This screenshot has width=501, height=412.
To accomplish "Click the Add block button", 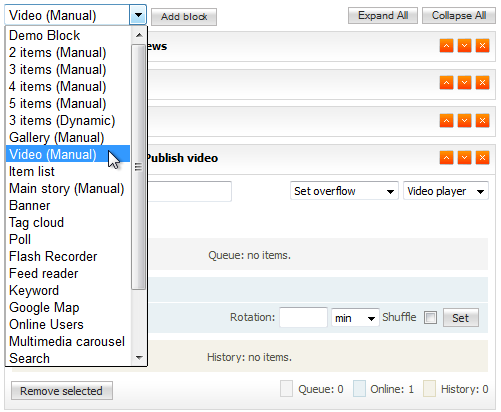I will [184, 17].
